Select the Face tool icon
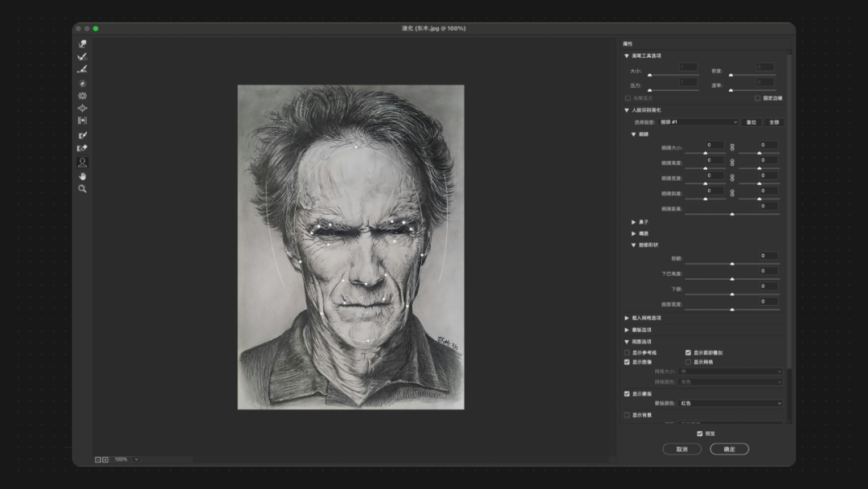This screenshot has height=489, width=868. pyautogui.click(x=82, y=162)
